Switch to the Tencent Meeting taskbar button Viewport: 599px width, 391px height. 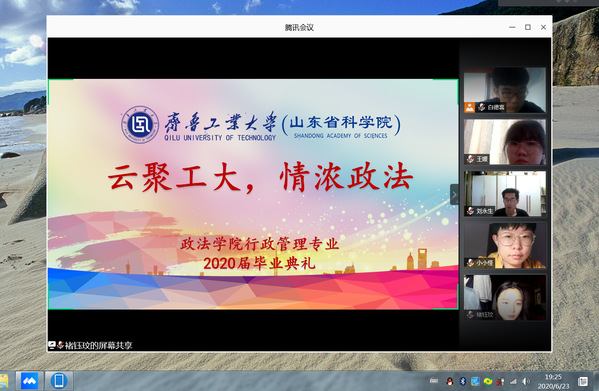point(29,381)
